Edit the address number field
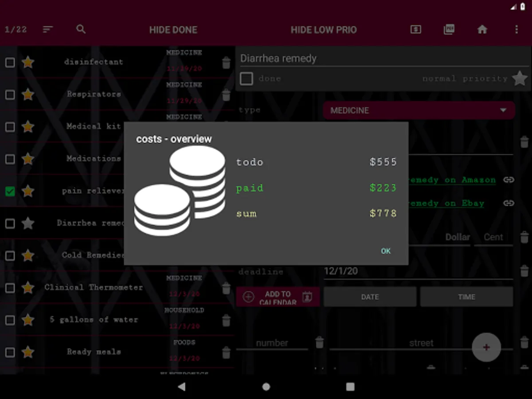Screen dimensions: 532x399 272,343
